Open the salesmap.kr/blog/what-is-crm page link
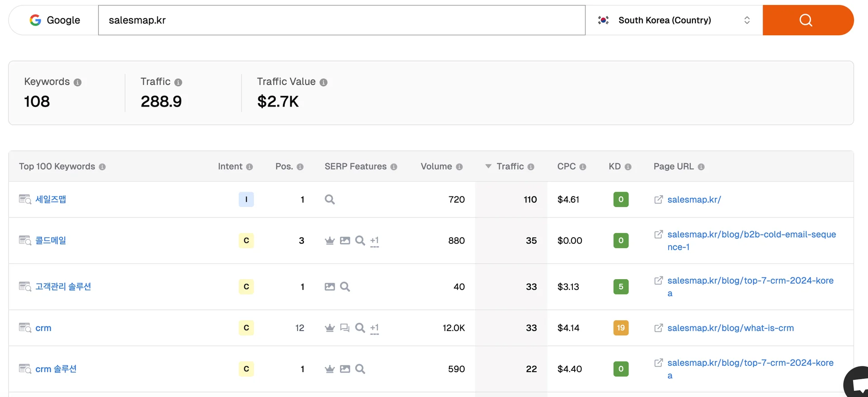The width and height of the screenshot is (868, 397). point(730,328)
